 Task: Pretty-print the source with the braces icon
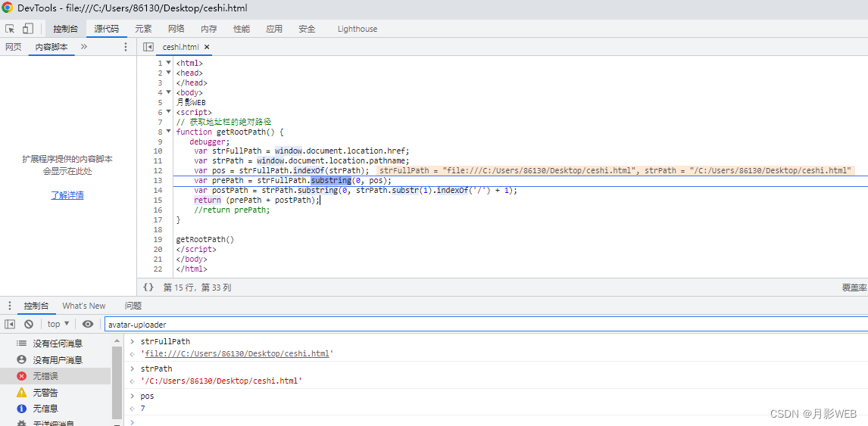point(148,287)
